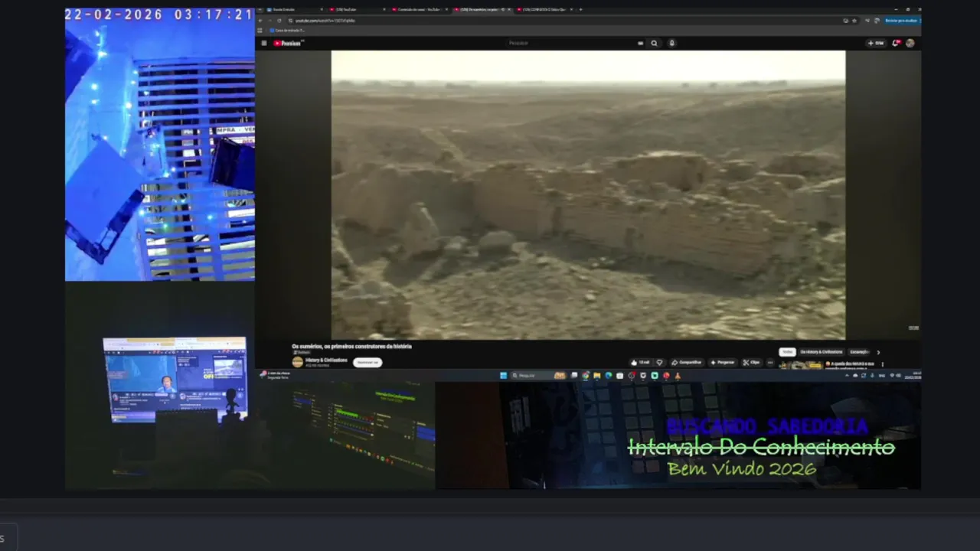Like the video with thumbs-up
The image size is (980, 551).
[640, 363]
